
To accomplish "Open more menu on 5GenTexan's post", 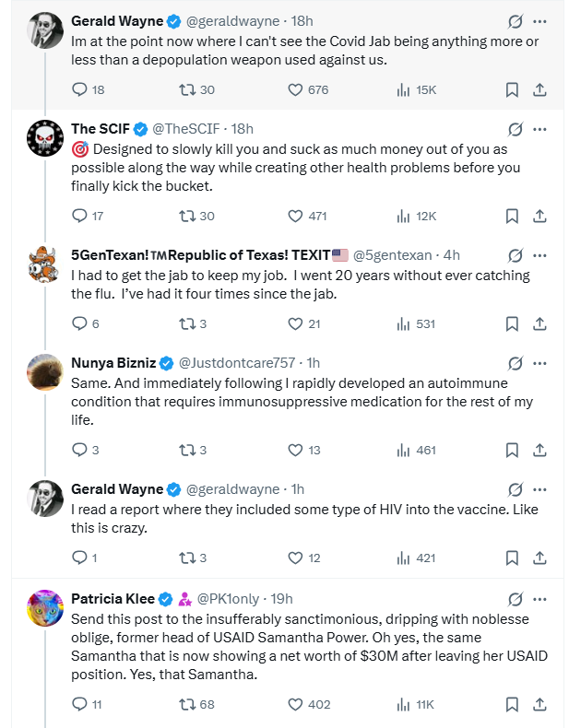I will point(540,254).
